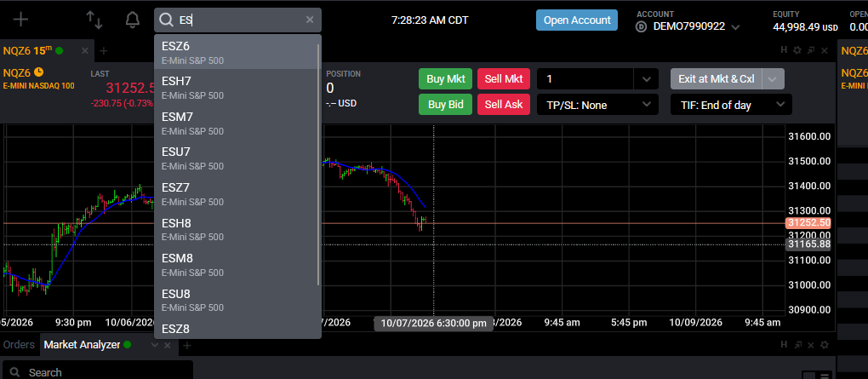Select ESH7 from the search results
Image resolution: width=868 pixels, height=379 pixels.
click(237, 88)
